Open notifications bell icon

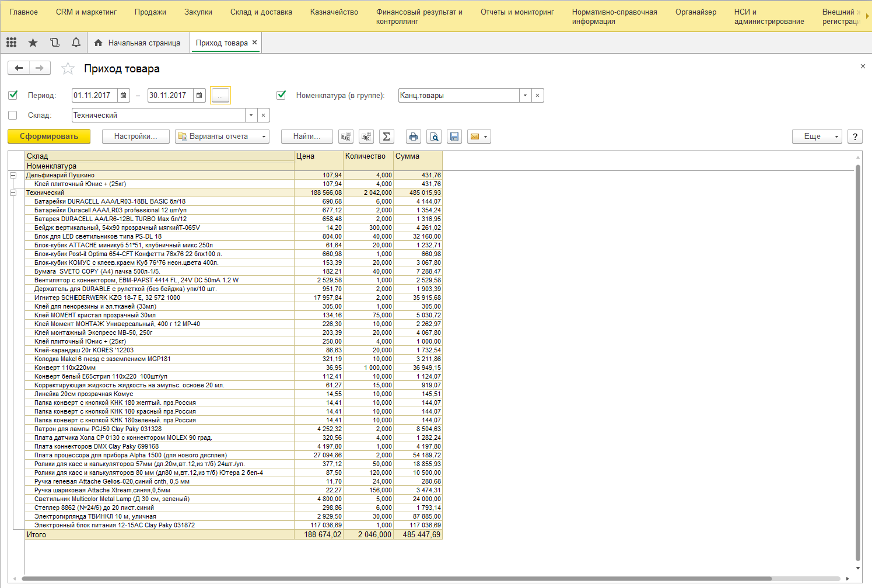pyautogui.click(x=76, y=43)
